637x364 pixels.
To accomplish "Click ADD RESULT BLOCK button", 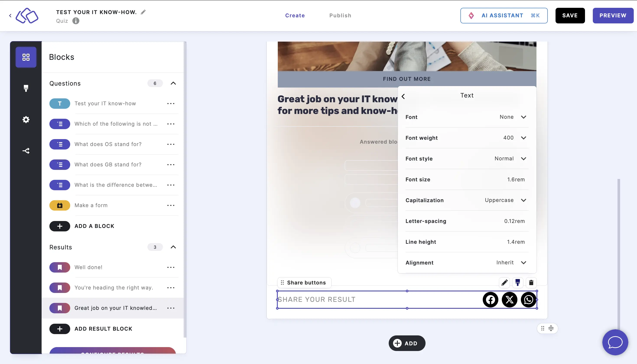I will [x=104, y=328].
